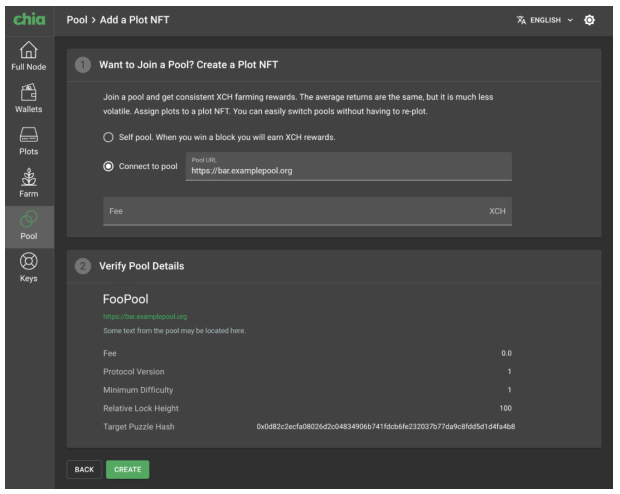Click the FooPool pool name
This screenshot has height=494, width=620.
click(x=126, y=299)
